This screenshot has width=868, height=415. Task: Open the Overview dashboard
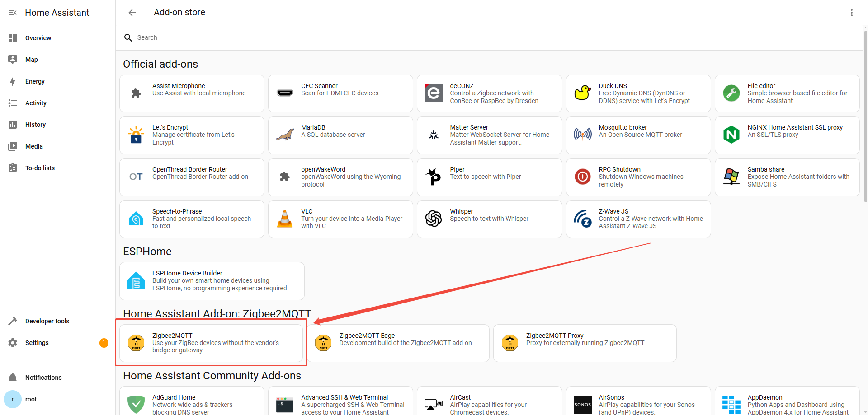click(38, 38)
